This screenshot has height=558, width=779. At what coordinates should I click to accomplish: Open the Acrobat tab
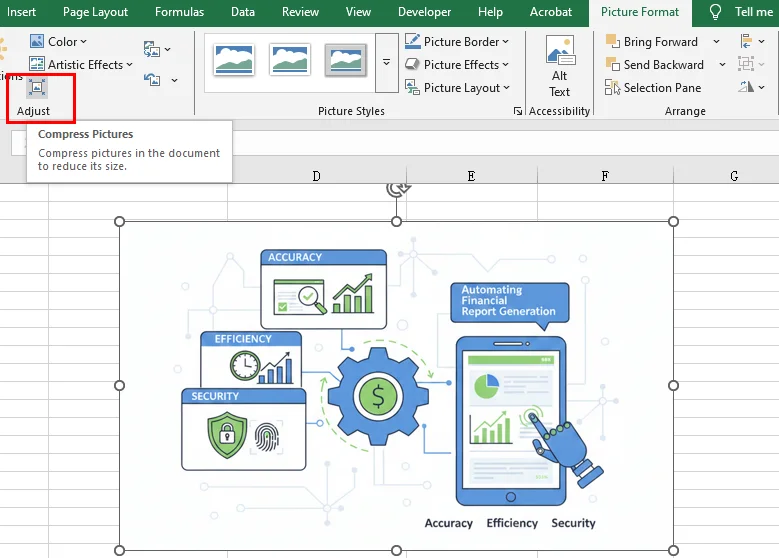(x=551, y=12)
